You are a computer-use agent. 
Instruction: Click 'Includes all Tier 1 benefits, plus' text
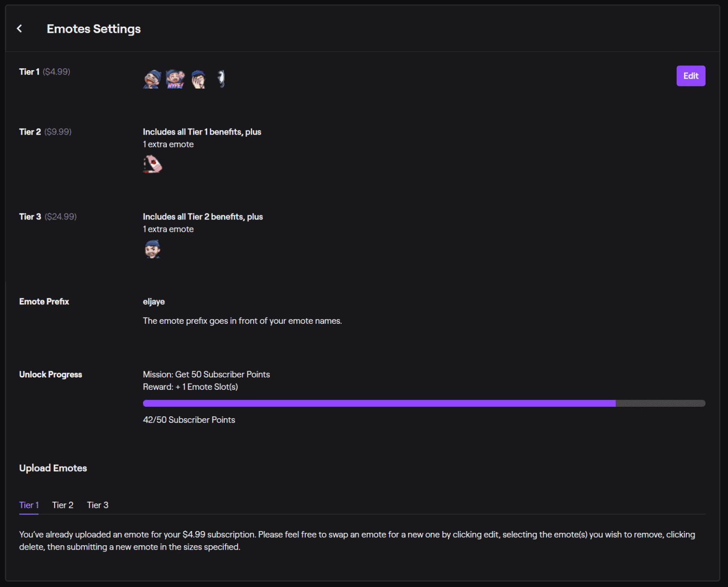click(x=202, y=132)
